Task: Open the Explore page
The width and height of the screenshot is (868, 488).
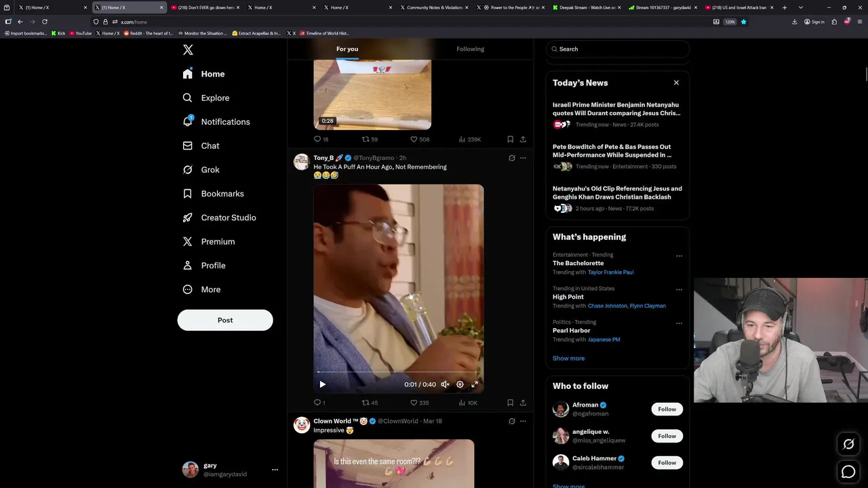Action: (206, 98)
